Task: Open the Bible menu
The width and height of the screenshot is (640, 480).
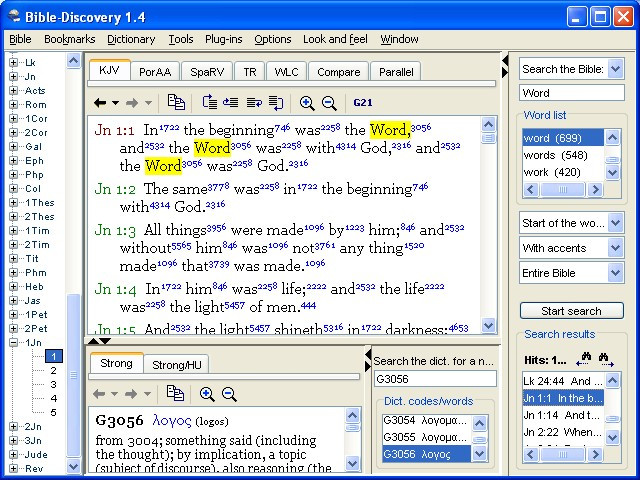Action: click(x=20, y=39)
